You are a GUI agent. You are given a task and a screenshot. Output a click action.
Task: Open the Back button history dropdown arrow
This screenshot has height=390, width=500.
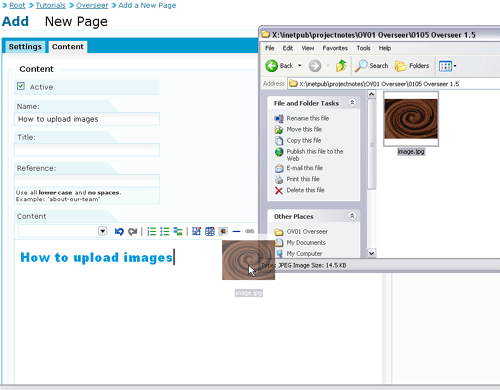coord(300,66)
